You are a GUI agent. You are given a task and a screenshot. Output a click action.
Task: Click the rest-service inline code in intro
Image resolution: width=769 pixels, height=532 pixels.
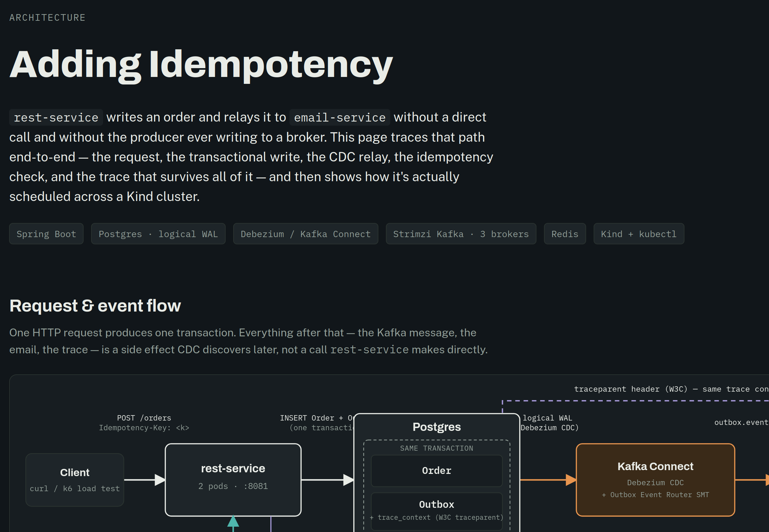pos(56,117)
